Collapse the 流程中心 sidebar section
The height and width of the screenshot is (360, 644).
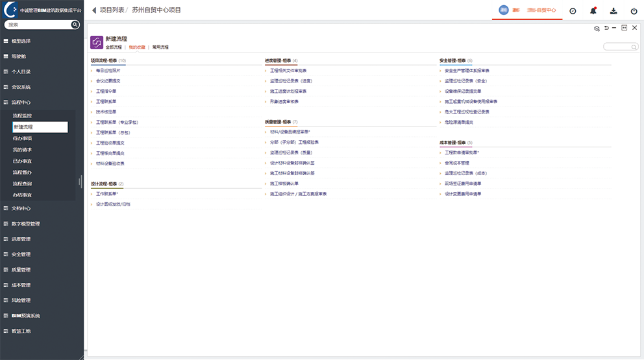tap(21, 102)
